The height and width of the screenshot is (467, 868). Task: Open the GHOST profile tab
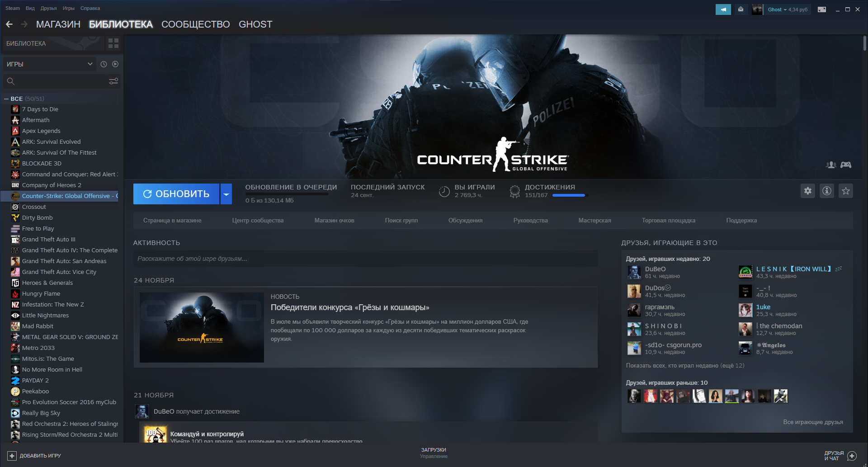point(255,24)
